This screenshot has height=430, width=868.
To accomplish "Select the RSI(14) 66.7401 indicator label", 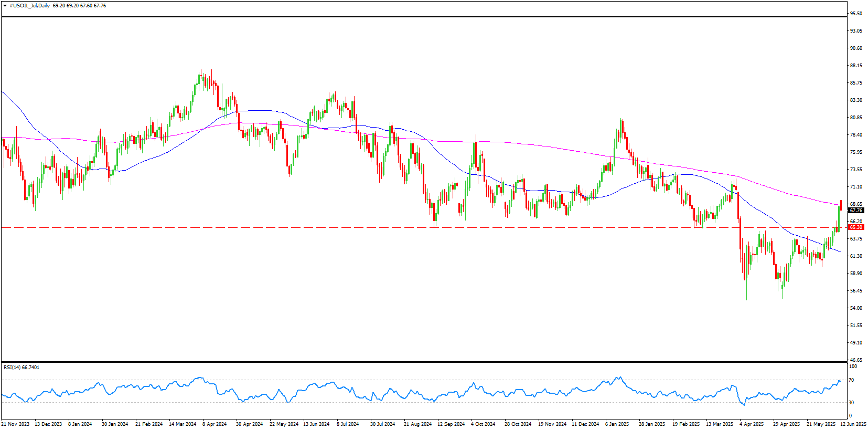I will click(22, 367).
